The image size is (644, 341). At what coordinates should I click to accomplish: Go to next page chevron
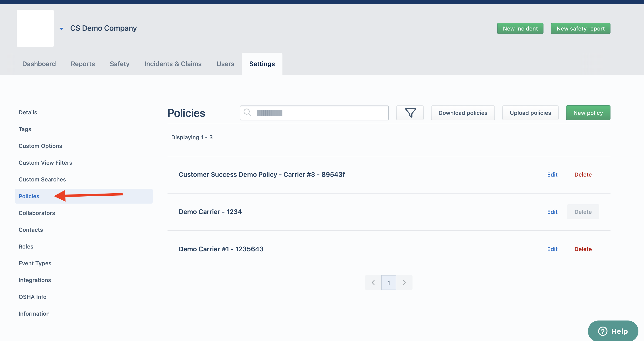404,282
